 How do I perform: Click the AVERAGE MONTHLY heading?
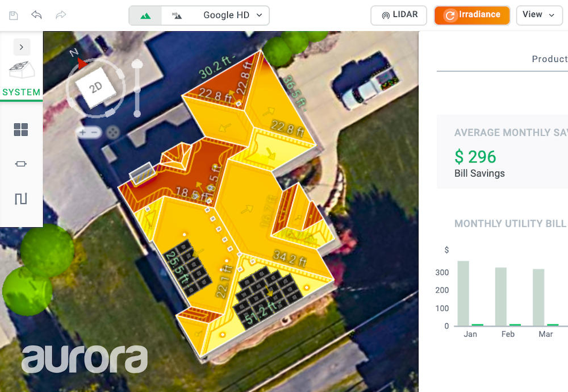[511, 132]
